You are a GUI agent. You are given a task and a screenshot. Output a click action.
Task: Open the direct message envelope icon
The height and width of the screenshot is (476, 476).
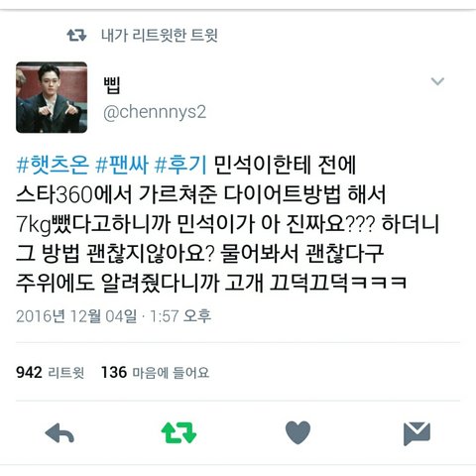point(416,433)
